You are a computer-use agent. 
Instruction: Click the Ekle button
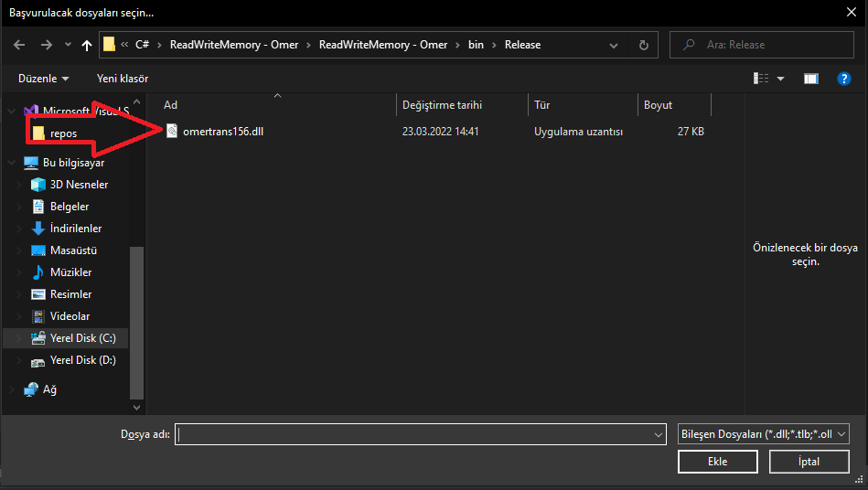(717, 462)
